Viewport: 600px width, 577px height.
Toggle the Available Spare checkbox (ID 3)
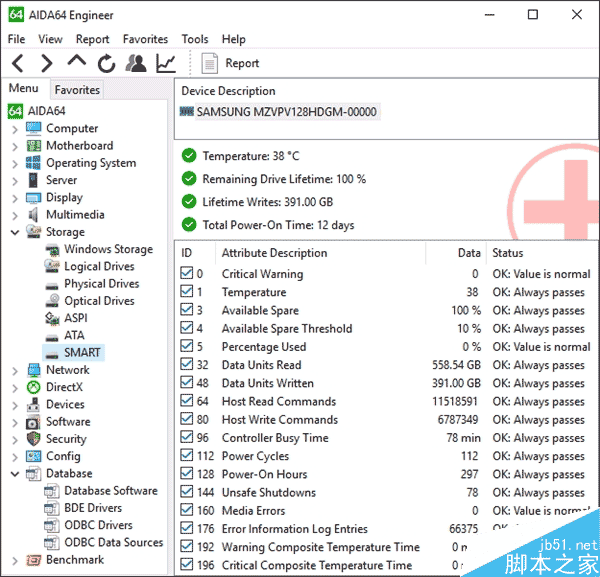[187, 310]
